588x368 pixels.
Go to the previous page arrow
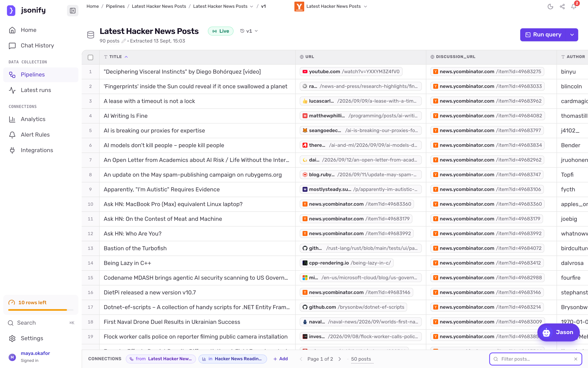(301, 359)
